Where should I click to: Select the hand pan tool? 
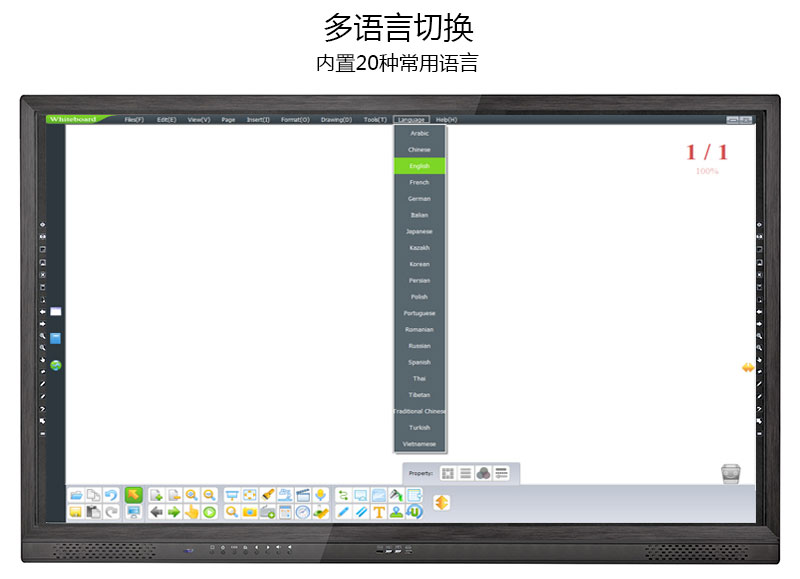tap(191, 512)
